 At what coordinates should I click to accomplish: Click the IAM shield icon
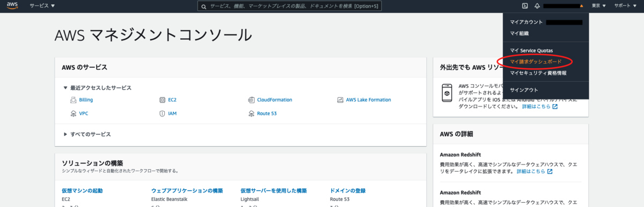[x=163, y=113]
